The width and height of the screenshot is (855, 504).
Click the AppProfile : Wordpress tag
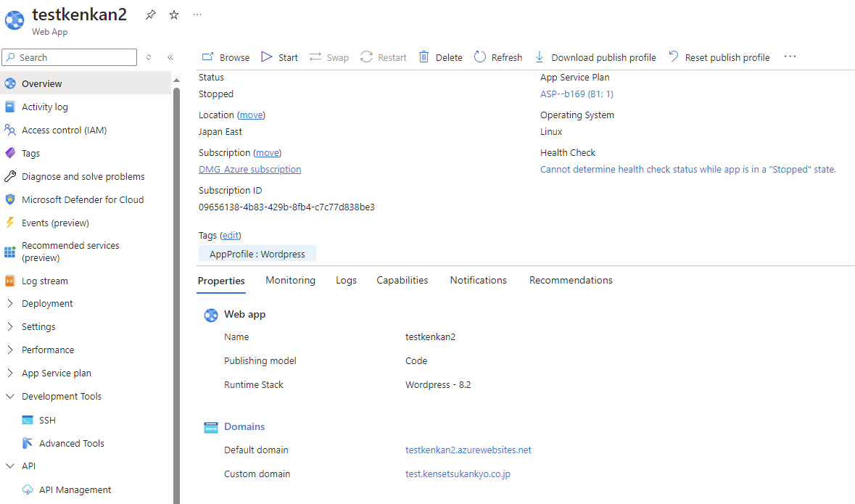coord(257,255)
